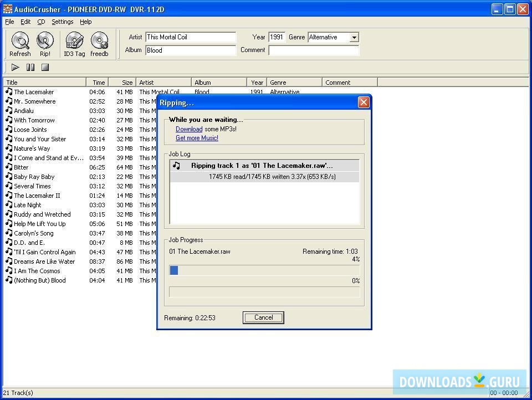Click the music note icon beside Andialu
The width and height of the screenshot is (532, 400).
pos(9,110)
